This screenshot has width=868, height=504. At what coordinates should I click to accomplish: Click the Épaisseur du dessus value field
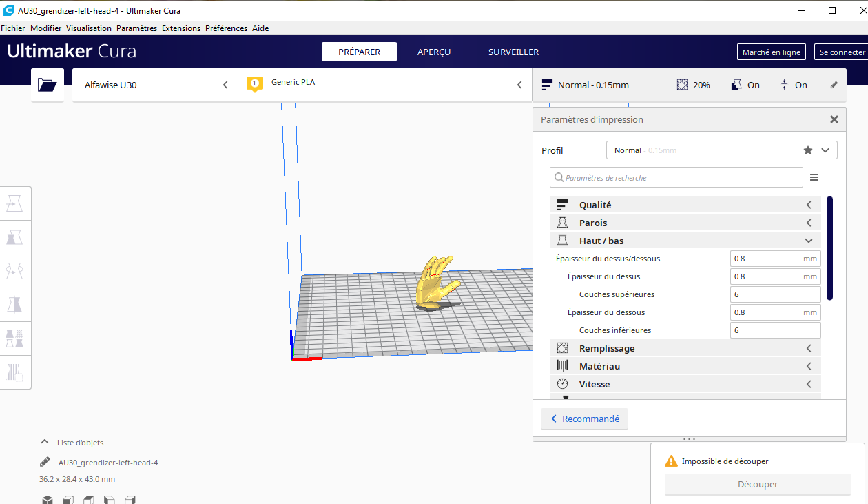pyautogui.click(x=776, y=276)
